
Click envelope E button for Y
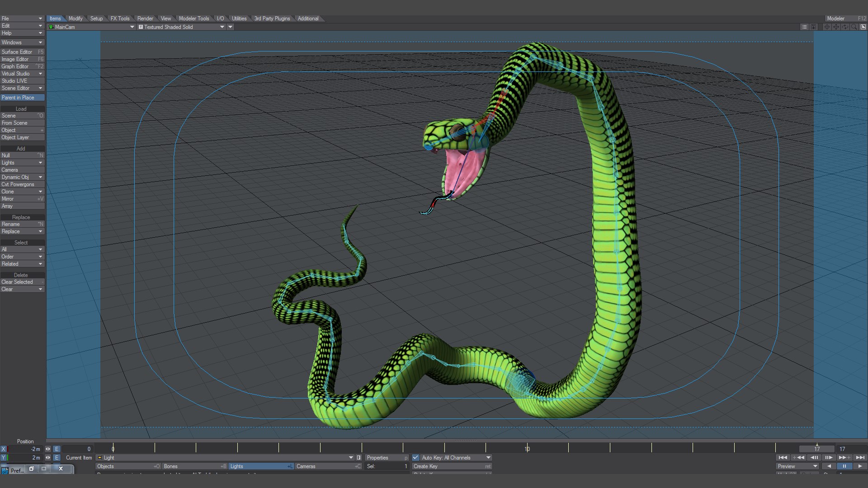[57, 458]
